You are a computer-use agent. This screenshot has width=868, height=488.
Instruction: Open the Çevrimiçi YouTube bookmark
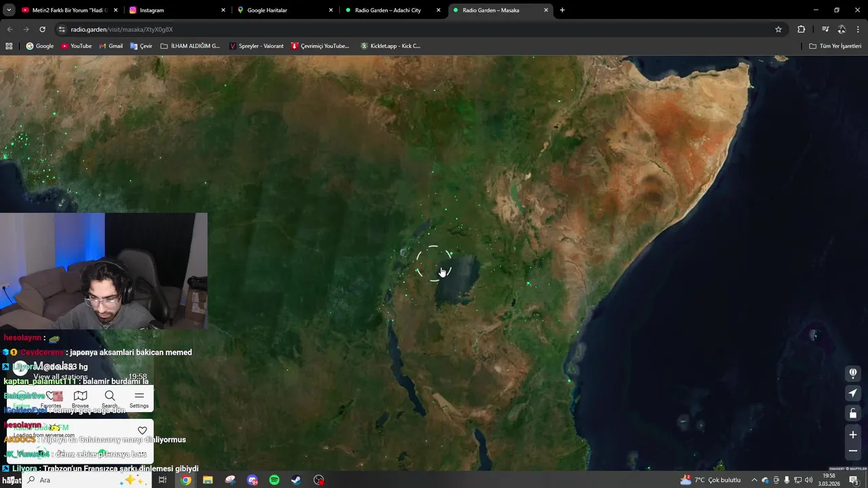pyautogui.click(x=320, y=46)
